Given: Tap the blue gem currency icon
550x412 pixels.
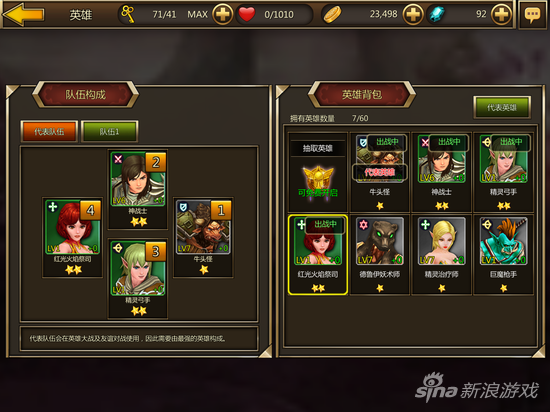Looking at the screenshot, I should (x=437, y=14).
